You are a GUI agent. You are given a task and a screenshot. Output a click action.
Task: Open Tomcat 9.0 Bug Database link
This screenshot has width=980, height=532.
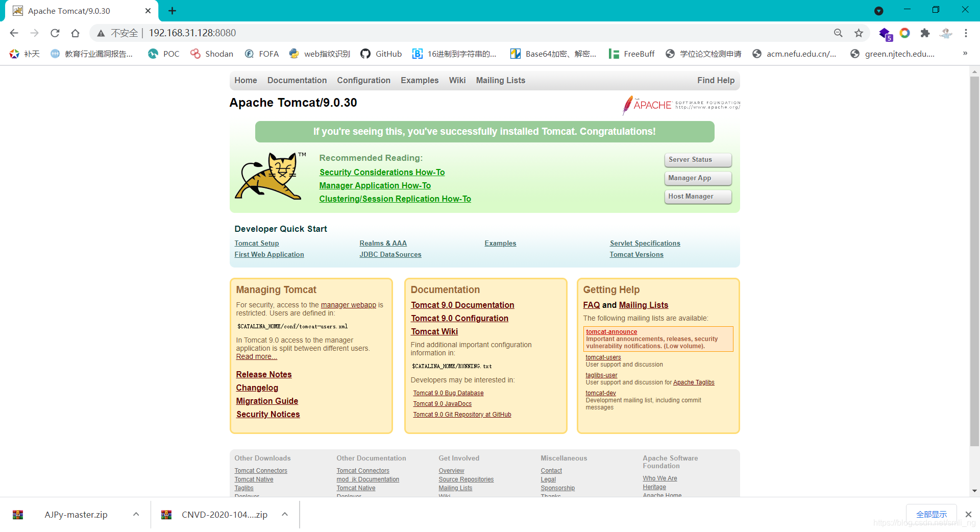coord(448,393)
